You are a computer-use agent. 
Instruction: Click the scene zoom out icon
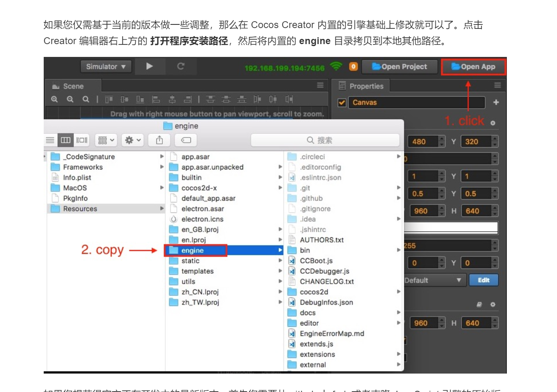click(70, 99)
